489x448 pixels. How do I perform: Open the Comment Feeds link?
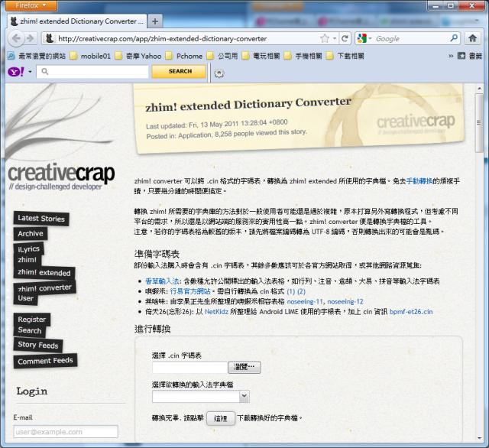[x=46, y=361]
